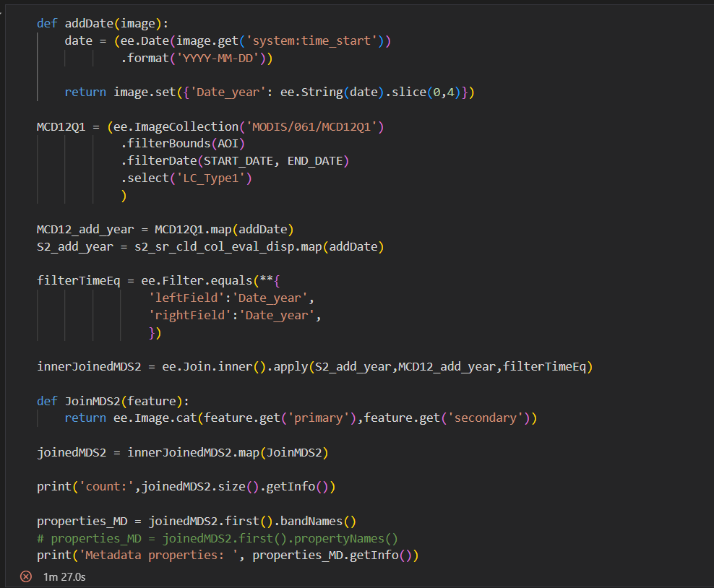714x588 pixels.
Task: Click the execution time label 1m 27.0s
Action: pyautogui.click(x=64, y=576)
